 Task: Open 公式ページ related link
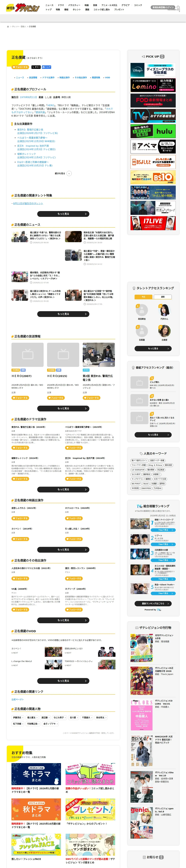point(18,699)
